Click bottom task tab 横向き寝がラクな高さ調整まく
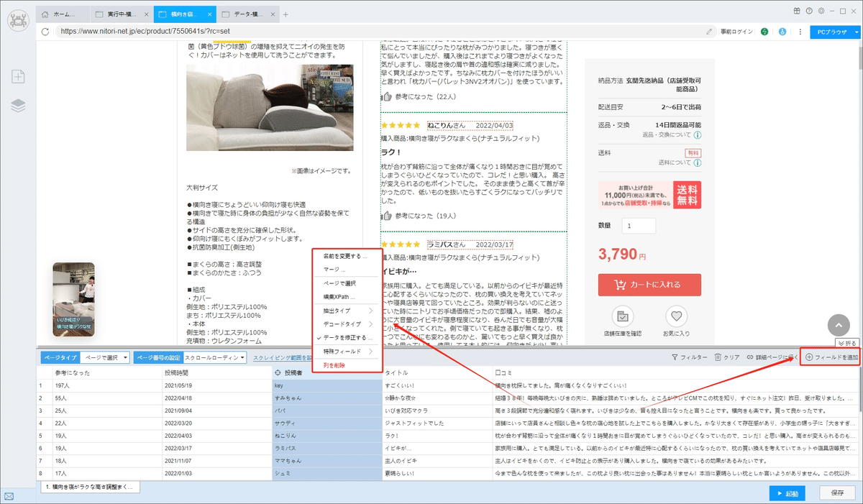The height and width of the screenshot is (504, 863). (x=90, y=487)
